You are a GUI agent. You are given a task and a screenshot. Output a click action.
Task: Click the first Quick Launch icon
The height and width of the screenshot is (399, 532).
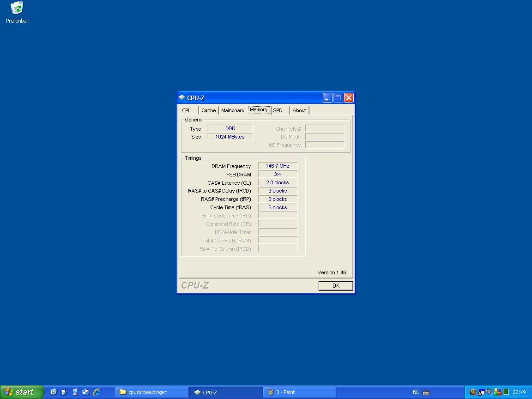click(54, 392)
